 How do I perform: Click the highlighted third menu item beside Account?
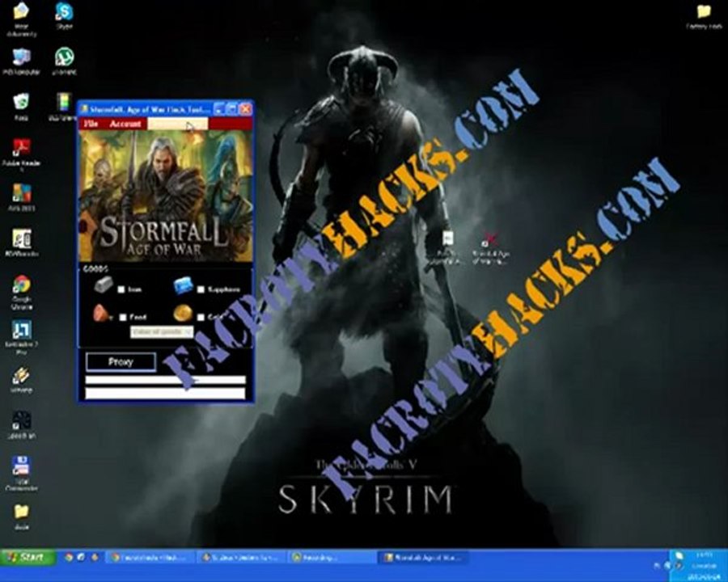(x=178, y=124)
